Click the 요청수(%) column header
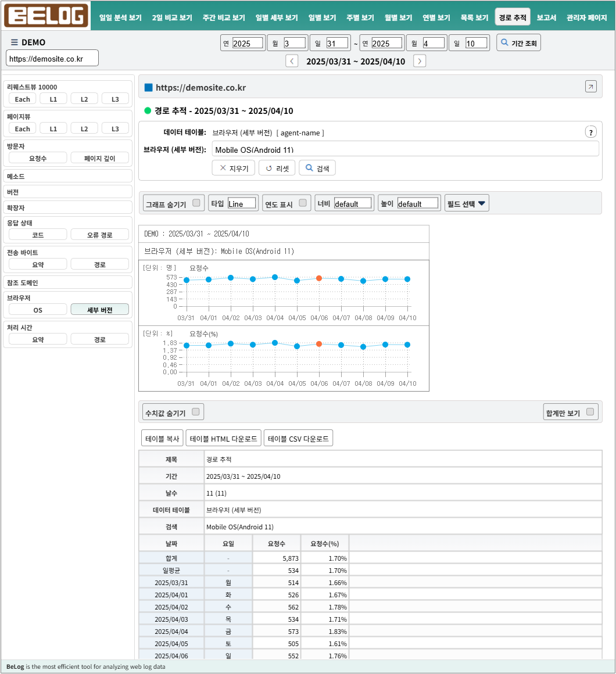This screenshot has width=616, height=674. 324,543
